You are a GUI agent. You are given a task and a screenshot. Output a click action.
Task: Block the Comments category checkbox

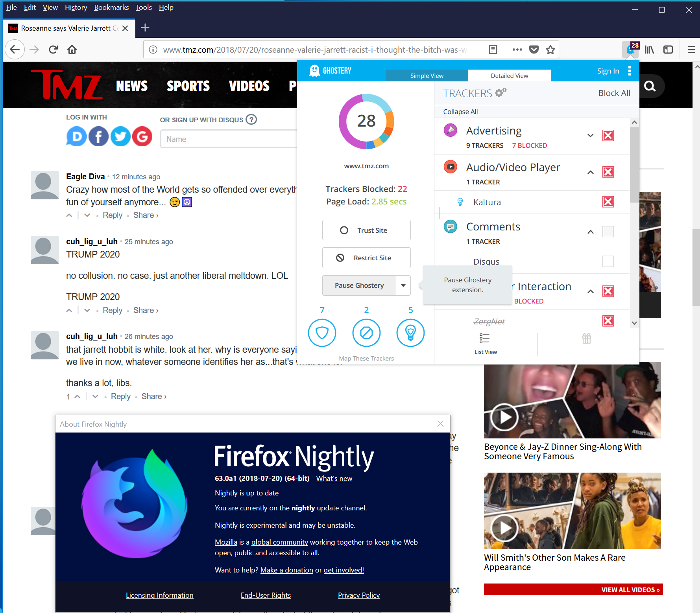[608, 232]
